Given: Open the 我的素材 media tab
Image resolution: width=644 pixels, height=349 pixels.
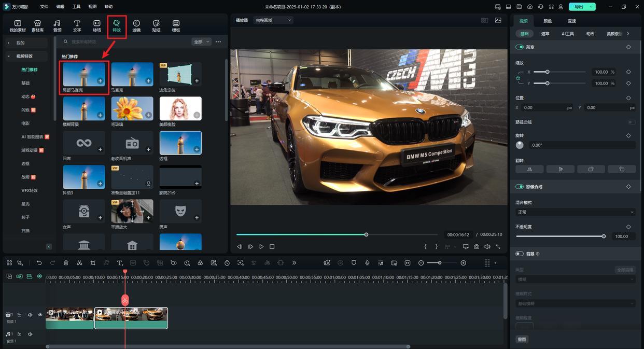Looking at the screenshot, I should pos(17,26).
